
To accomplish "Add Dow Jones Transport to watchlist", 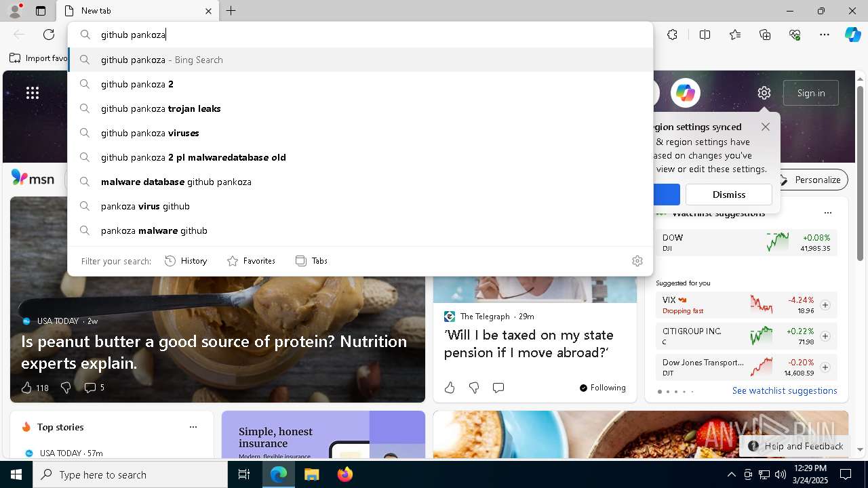I will pos(825,367).
